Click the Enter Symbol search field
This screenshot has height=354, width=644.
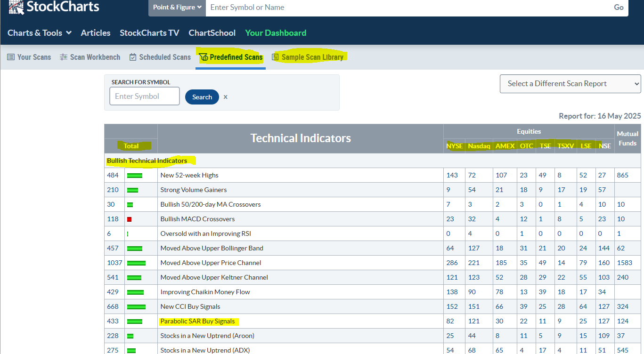click(145, 96)
